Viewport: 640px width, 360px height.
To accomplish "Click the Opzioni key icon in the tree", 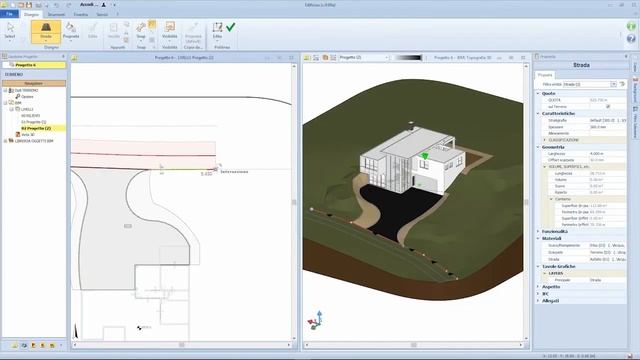I will [x=18, y=96].
